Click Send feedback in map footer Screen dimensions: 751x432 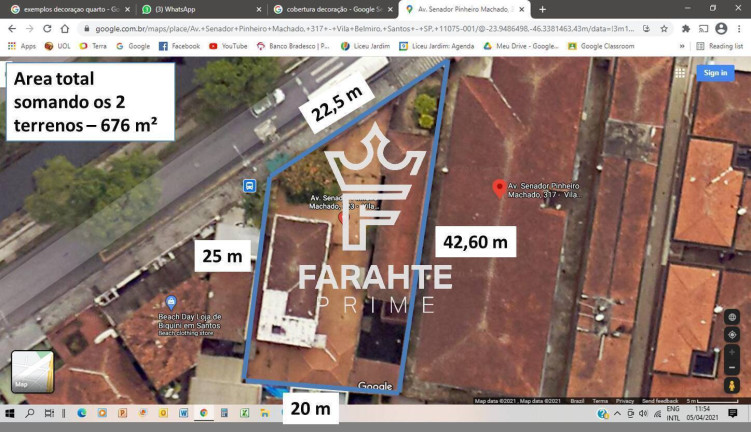pos(660,401)
